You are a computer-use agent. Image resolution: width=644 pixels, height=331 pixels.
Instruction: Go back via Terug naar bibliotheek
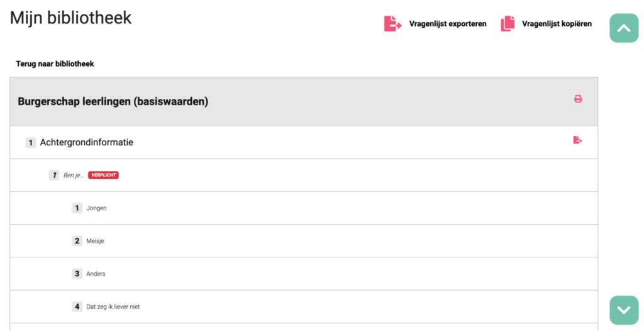point(55,64)
